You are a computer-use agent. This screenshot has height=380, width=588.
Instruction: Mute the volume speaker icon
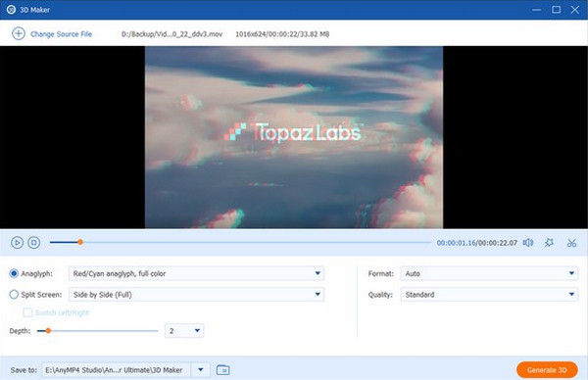(x=528, y=243)
